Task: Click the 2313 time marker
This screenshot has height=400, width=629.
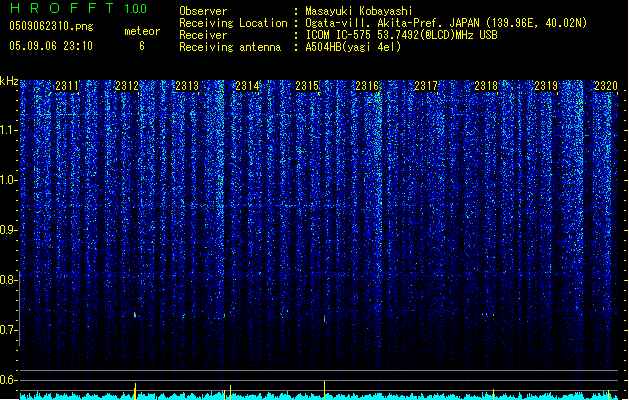Action: [187, 86]
